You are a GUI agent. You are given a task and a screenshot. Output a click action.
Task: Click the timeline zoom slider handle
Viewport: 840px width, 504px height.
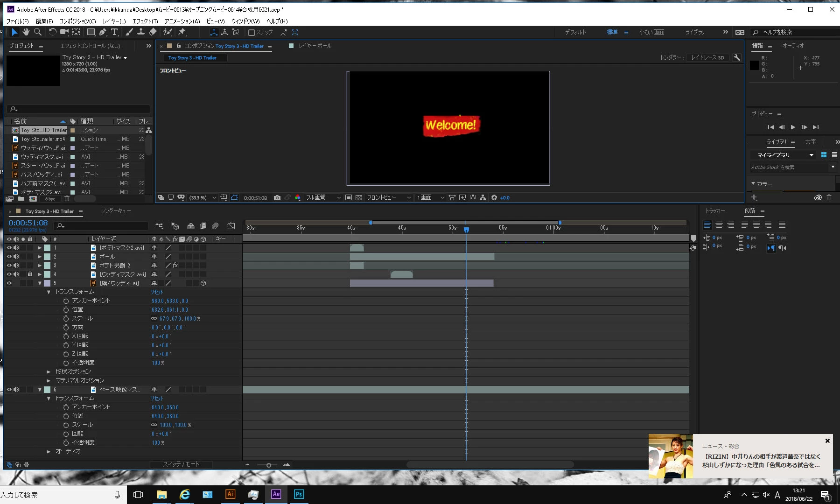point(269,465)
